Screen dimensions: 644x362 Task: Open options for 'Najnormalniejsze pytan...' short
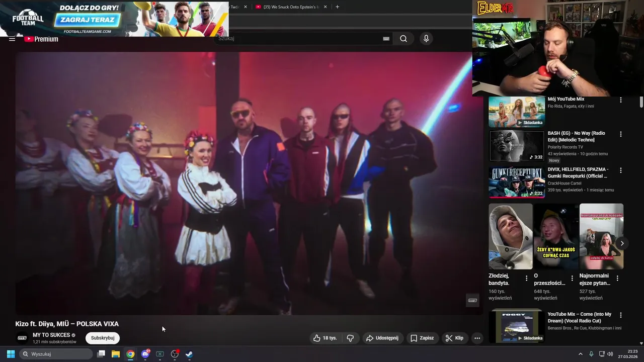tap(617, 278)
